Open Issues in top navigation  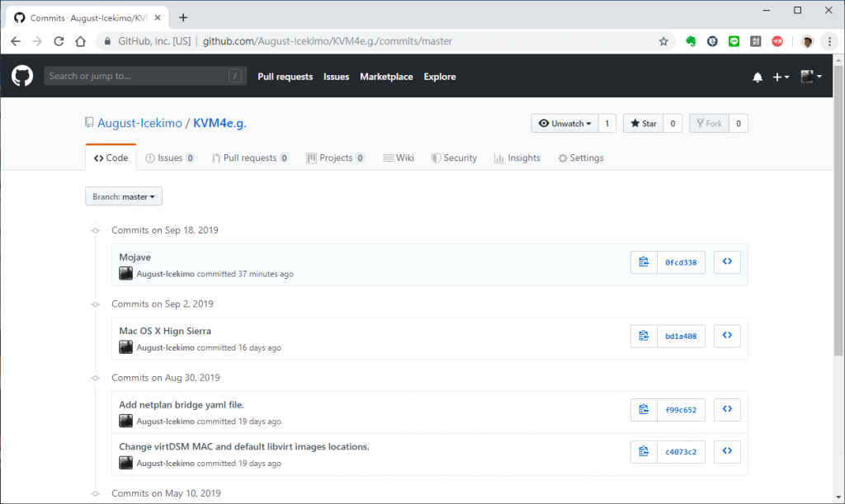tap(337, 77)
